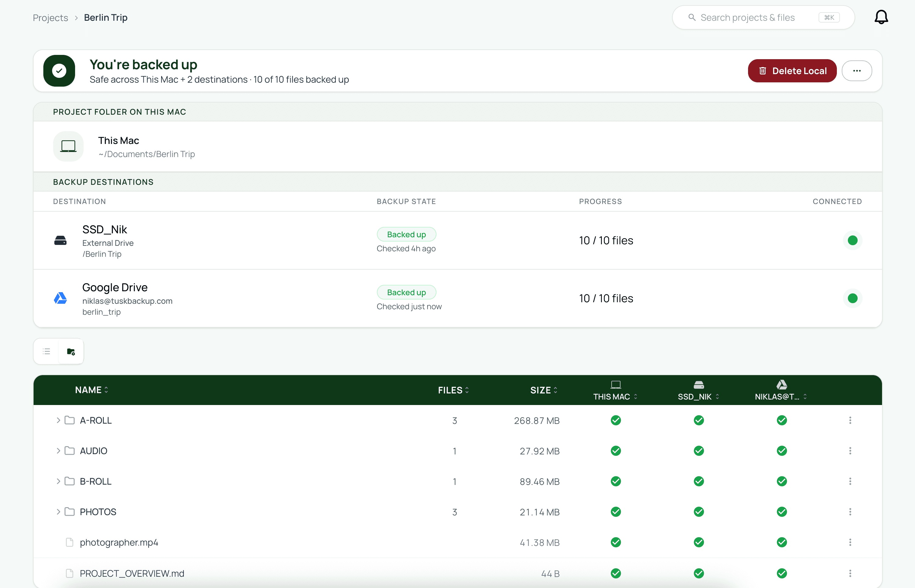Sort by SIZE column
The image size is (915, 588).
(x=544, y=390)
